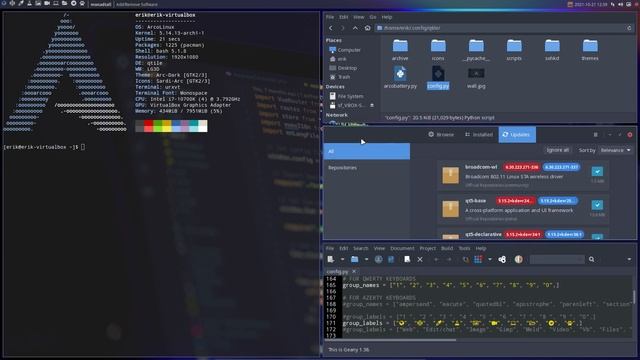The width and height of the screenshot is (640, 360).
Task: Select the sxhkd folder
Action: 552,50
